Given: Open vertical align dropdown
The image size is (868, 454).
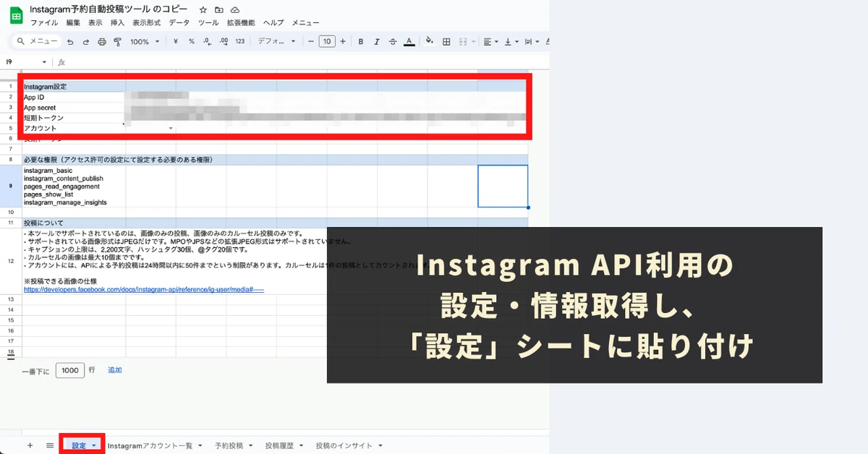Looking at the screenshot, I should 511,42.
